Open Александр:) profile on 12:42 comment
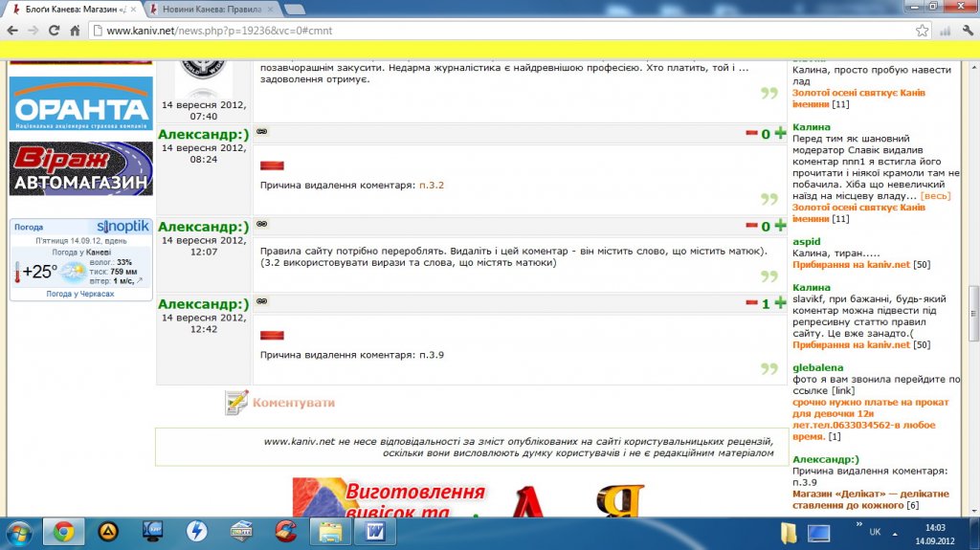Screen dimensions: 980x550 [203, 304]
